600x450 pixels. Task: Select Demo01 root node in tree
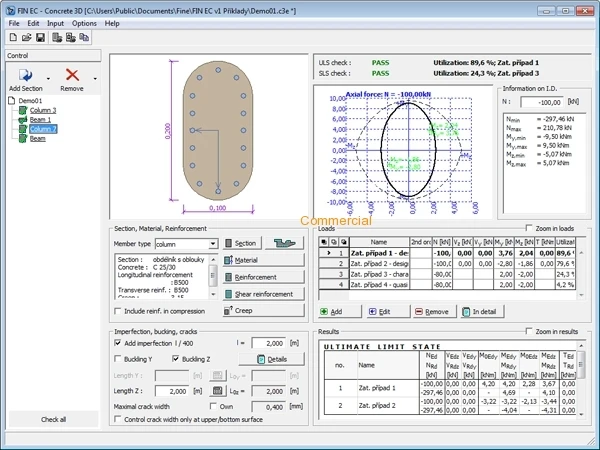coord(30,101)
